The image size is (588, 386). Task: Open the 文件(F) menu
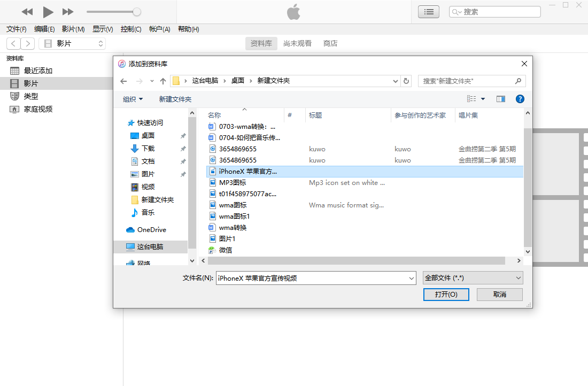[17, 29]
